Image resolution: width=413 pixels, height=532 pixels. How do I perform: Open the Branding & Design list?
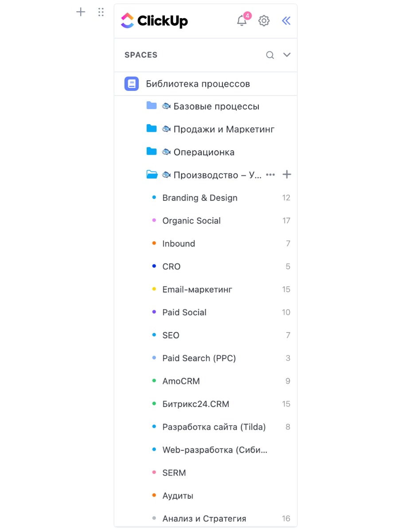(x=200, y=198)
